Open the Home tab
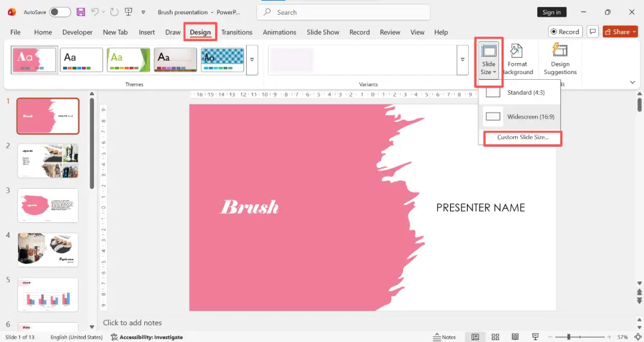 [x=43, y=32]
